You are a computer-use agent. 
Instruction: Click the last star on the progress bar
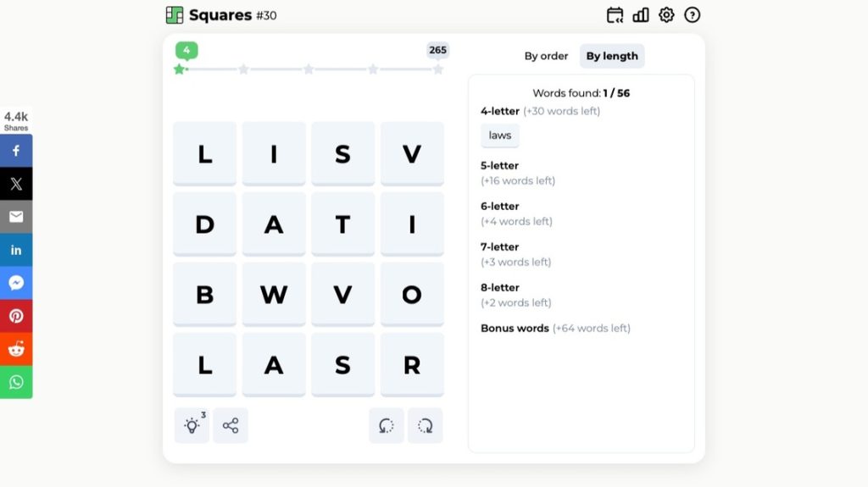(438, 69)
